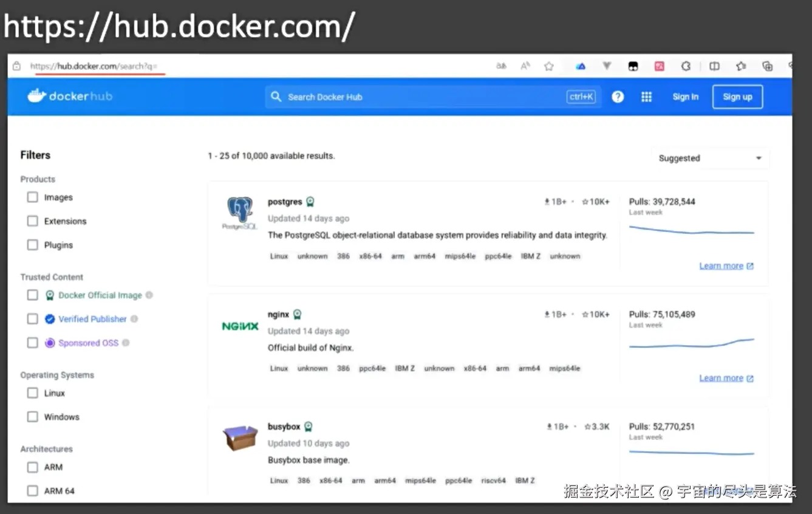Check the Extensions filter checkbox
The height and width of the screenshot is (514, 812).
33,221
